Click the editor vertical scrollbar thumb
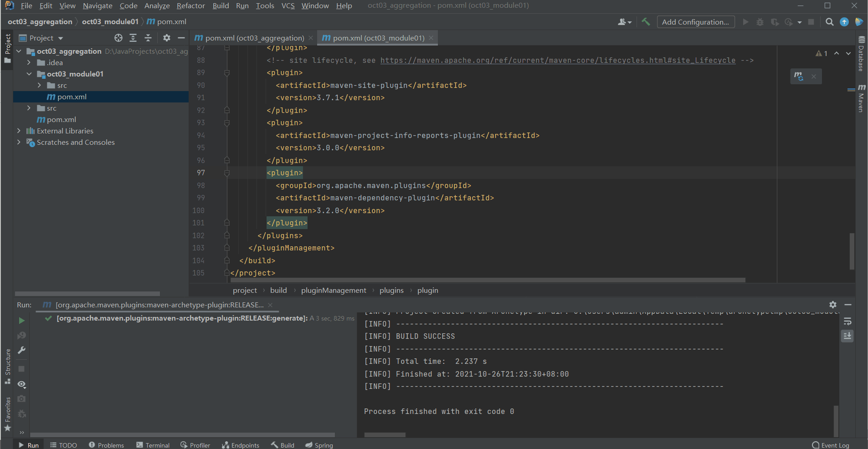 (852, 251)
